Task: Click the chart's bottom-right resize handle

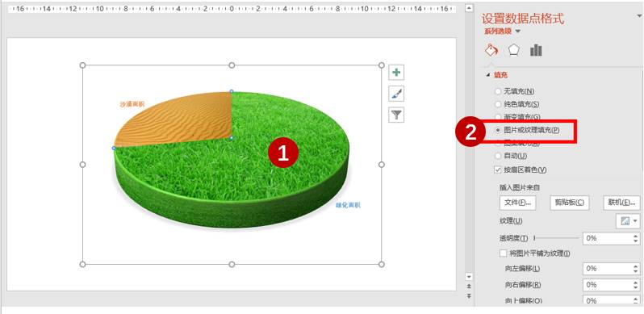Action: (x=382, y=264)
